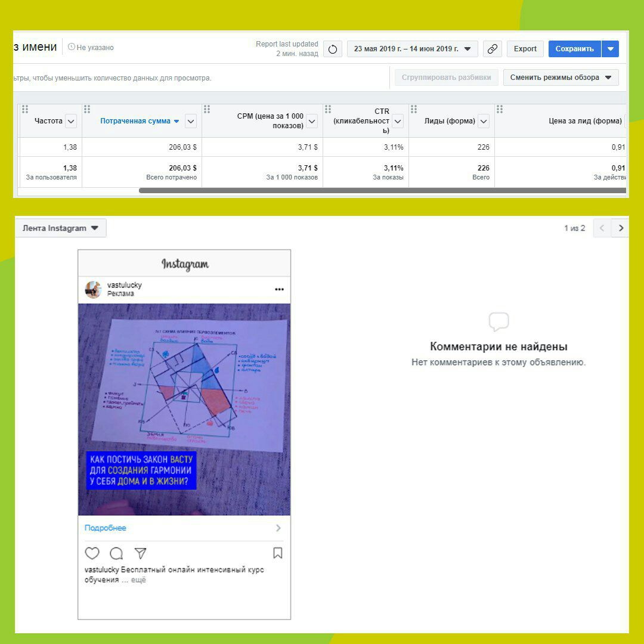The height and width of the screenshot is (644, 644).
Task: Select the 206,03 $ spent cell in first row
Action: click(182, 147)
